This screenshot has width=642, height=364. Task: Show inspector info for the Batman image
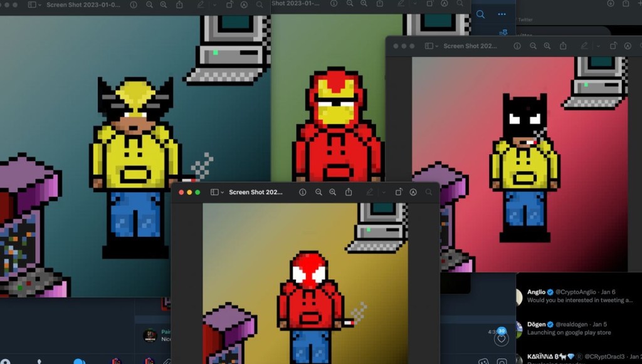(x=517, y=46)
